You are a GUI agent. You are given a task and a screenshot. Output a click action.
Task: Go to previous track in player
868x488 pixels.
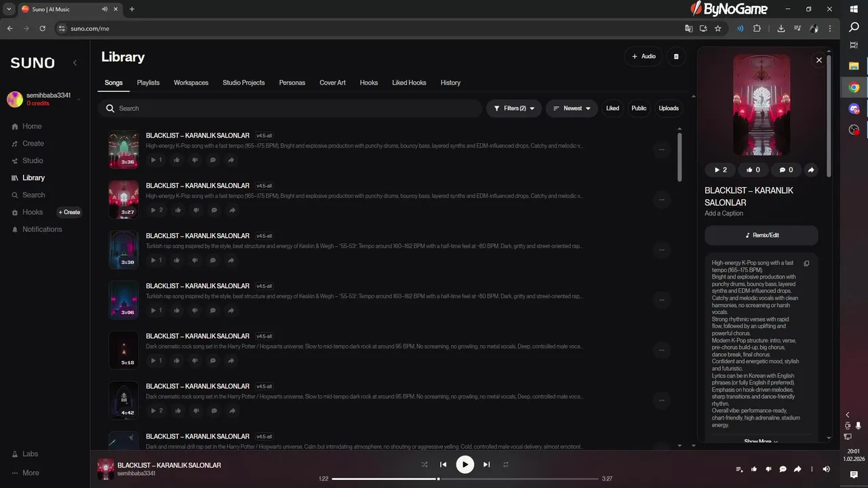coord(443,464)
